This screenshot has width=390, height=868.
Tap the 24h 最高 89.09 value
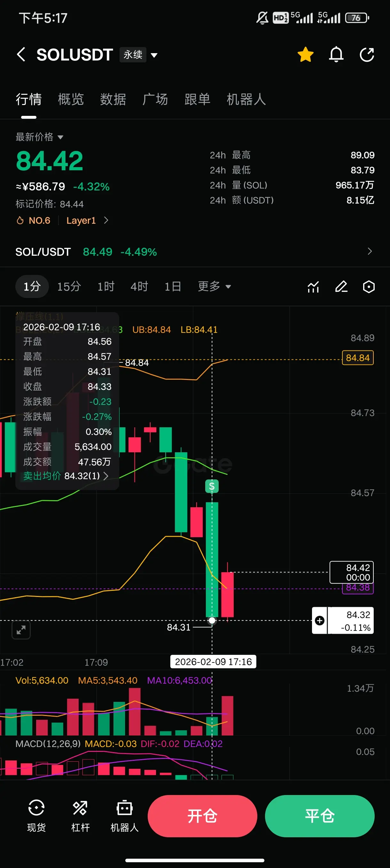click(363, 155)
